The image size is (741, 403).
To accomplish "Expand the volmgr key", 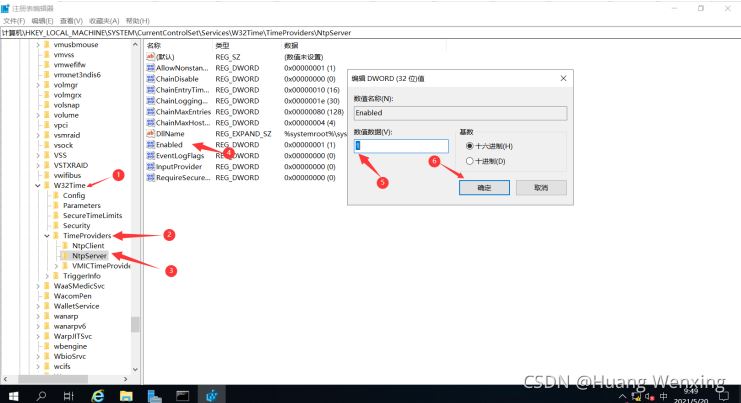I will point(38,85).
